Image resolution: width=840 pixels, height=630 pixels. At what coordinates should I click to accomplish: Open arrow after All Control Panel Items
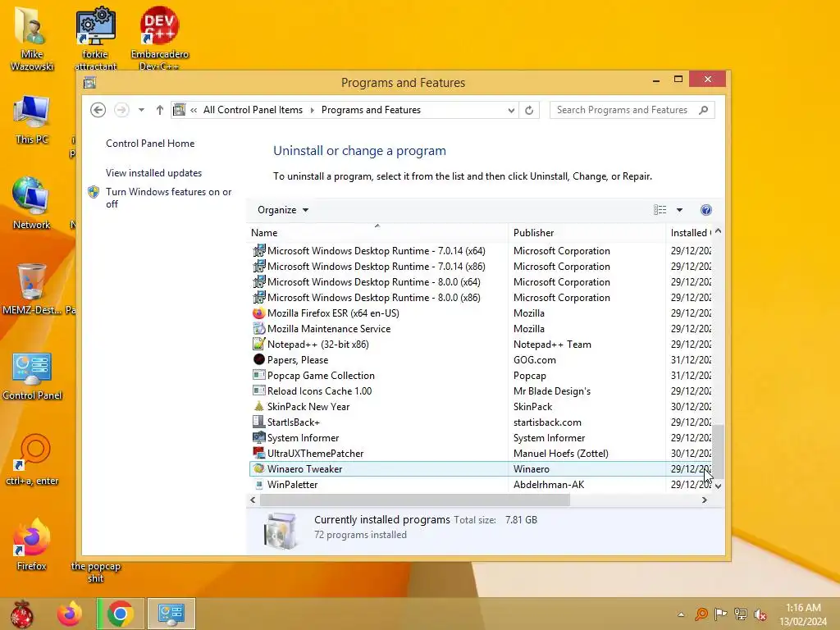click(313, 111)
